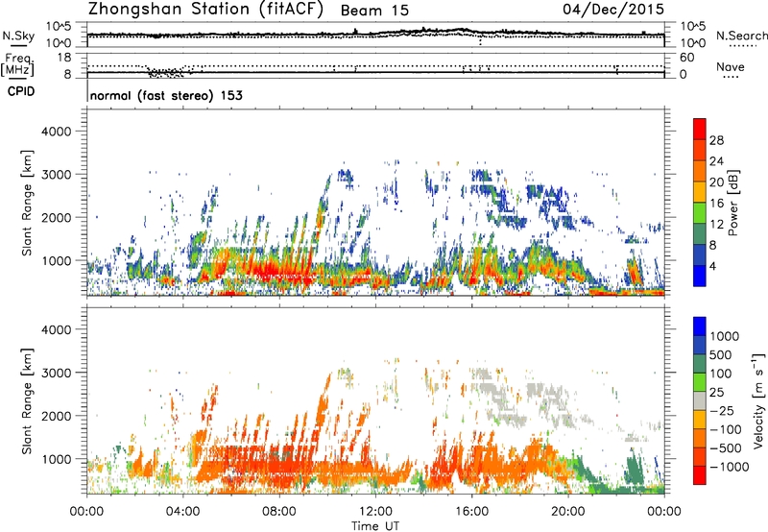Pick the red top segment of Power colorbar
The width and height of the screenshot is (768, 532).
(700, 130)
